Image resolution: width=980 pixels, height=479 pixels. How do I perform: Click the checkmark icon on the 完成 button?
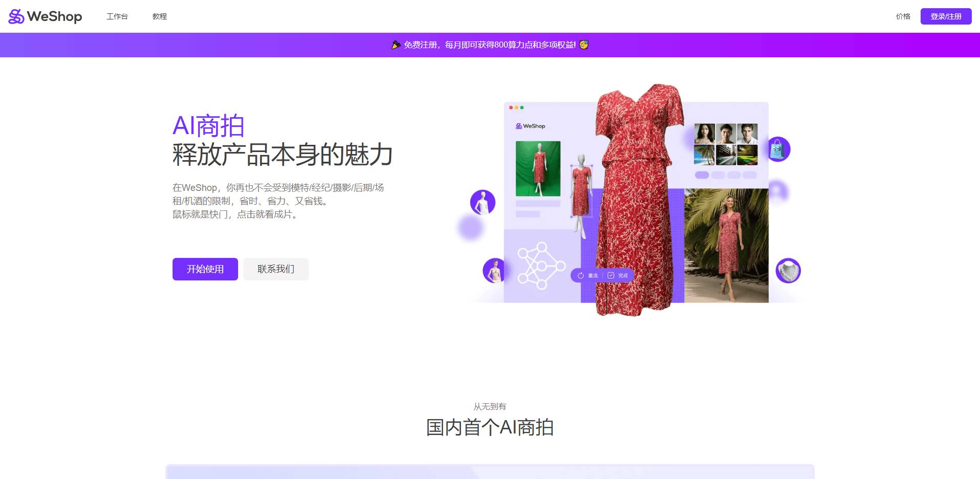(611, 275)
